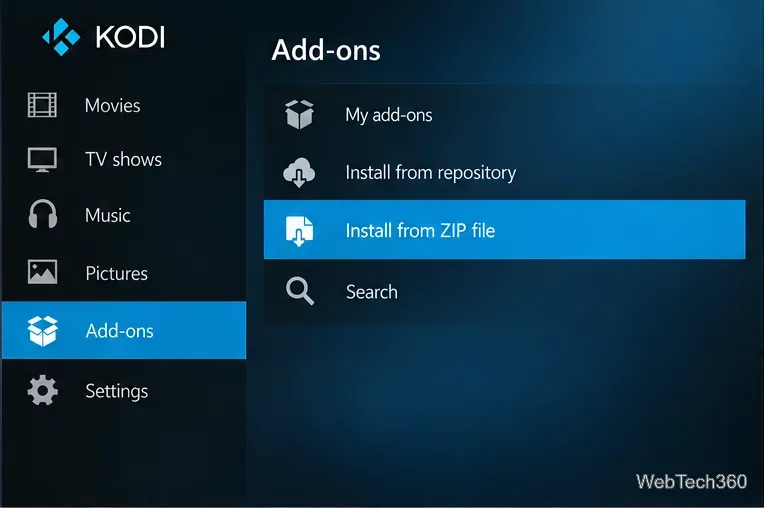The height and width of the screenshot is (508, 764).
Task: Open Settings label in sidebar
Action: 116,392
